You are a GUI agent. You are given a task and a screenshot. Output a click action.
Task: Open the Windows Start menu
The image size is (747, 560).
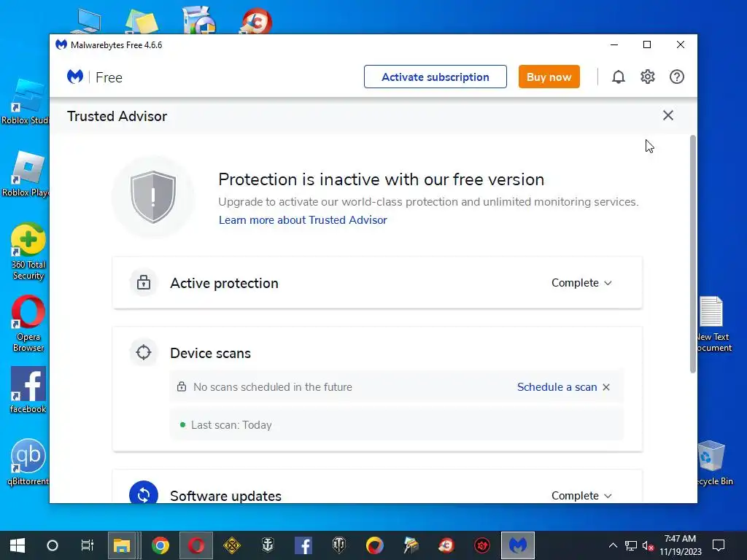18,545
